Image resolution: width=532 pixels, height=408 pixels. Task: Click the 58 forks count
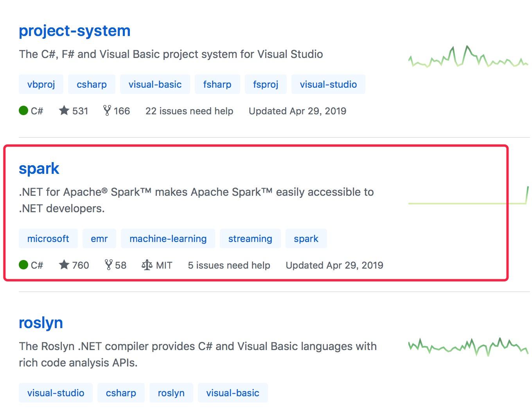tap(121, 265)
